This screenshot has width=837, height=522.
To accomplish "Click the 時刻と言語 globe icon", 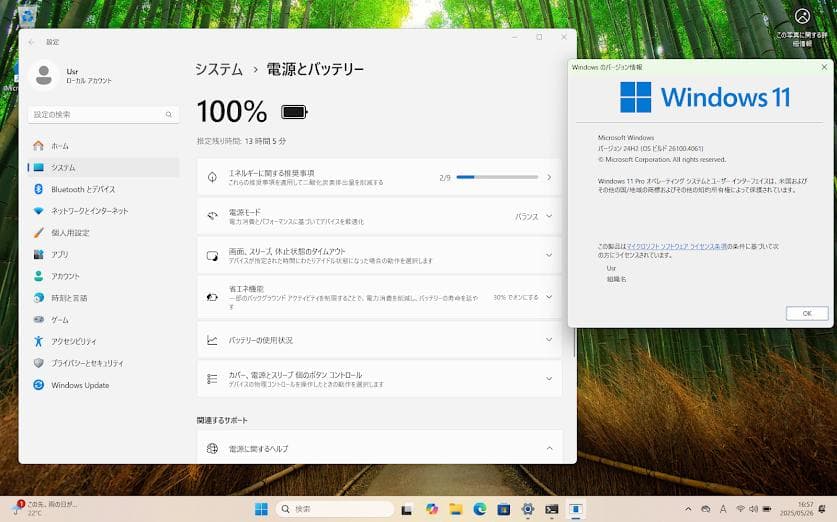I will (x=38, y=298).
